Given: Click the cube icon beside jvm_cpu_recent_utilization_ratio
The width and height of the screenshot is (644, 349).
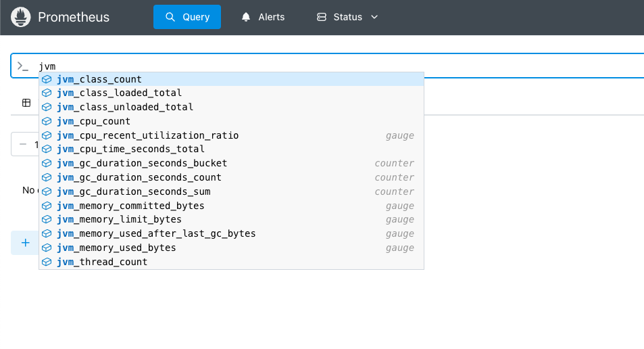Looking at the screenshot, I should tap(47, 135).
